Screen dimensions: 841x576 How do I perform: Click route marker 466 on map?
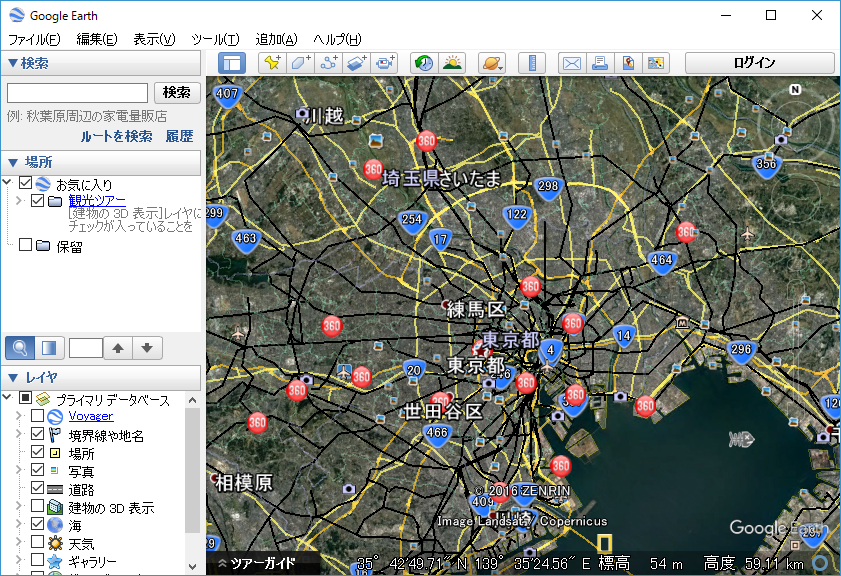click(437, 434)
